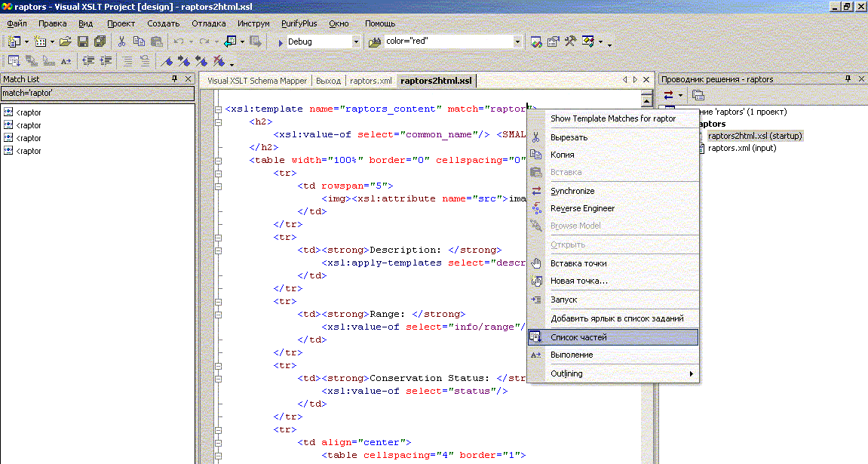Click the Copy icon in the toolbar
This screenshot has height=464, width=868.
[139, 41]
